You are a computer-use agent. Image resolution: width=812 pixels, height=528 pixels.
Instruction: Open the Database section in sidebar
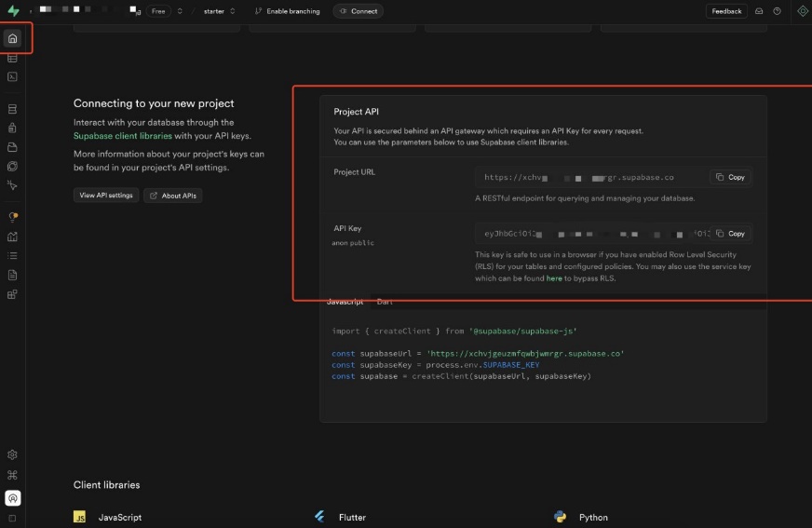coord(12,109)
